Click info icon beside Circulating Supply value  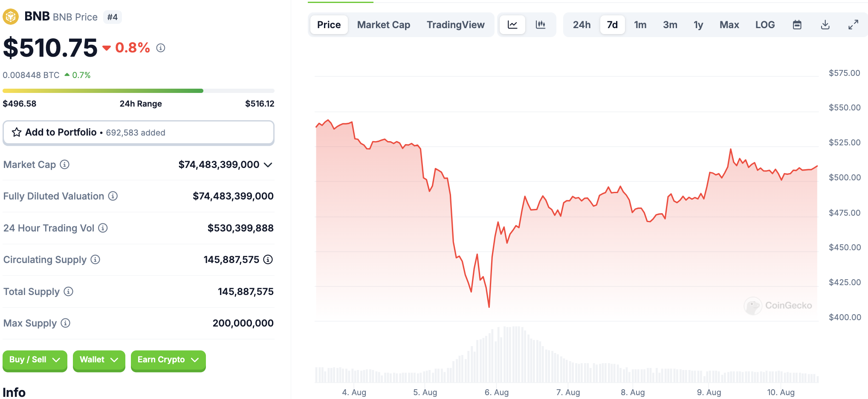[268, 260]
